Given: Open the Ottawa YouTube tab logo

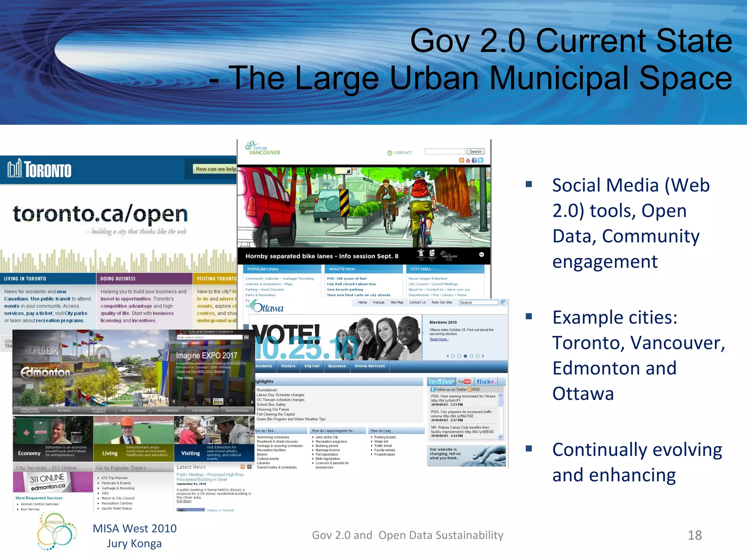Looking at the screenshot, I should click(x=465, y=382).
